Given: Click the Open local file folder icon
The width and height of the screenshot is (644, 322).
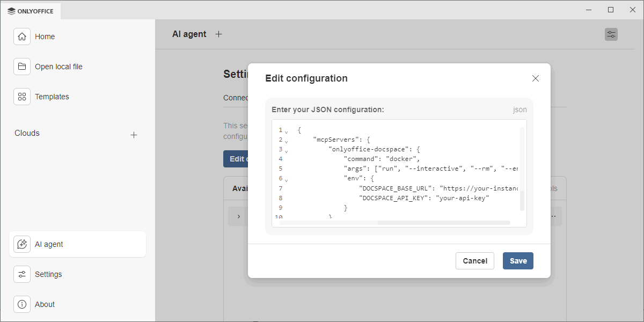Looking at the screenshot, I should (22, 67).
